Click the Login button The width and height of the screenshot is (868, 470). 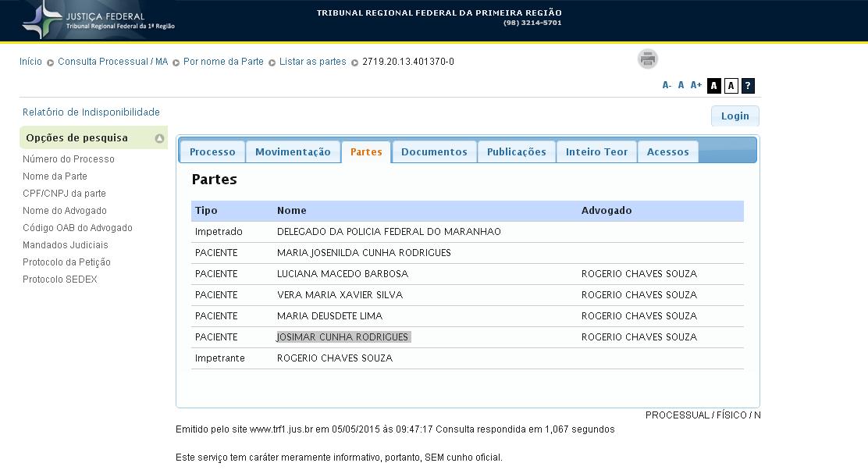[735, 116]
